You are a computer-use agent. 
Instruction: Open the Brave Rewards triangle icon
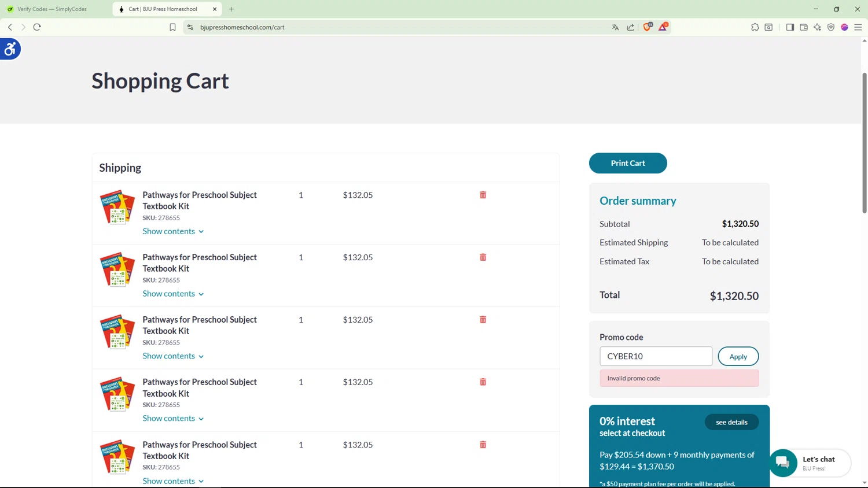click(x=663, y=27)
